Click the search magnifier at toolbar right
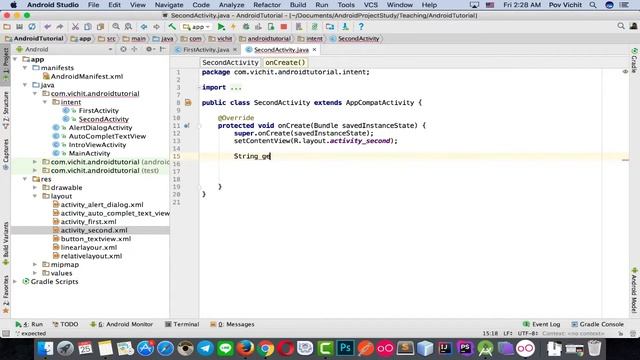Image resolution: width=640 pixels, height=360 pixels. (x=621, y=27)
